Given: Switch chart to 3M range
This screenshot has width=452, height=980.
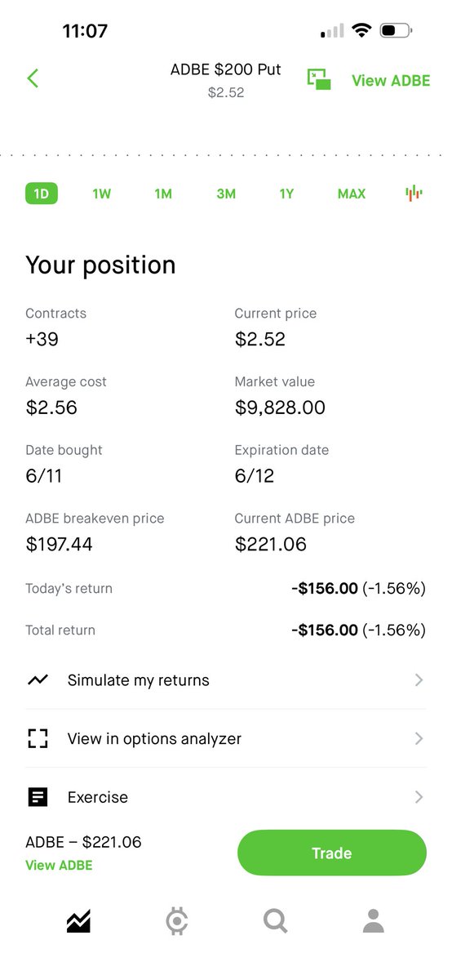Looking at the screenshot, I should 226,194.
